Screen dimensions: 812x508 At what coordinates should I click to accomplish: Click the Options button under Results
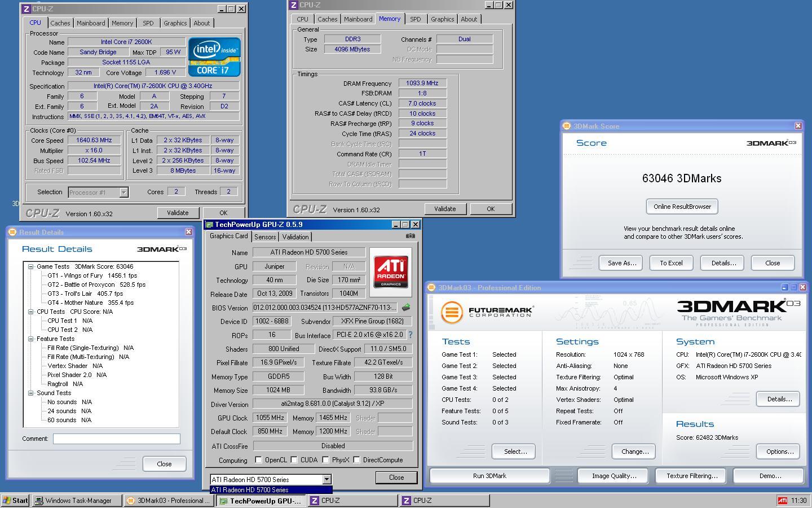click(779, 452)
